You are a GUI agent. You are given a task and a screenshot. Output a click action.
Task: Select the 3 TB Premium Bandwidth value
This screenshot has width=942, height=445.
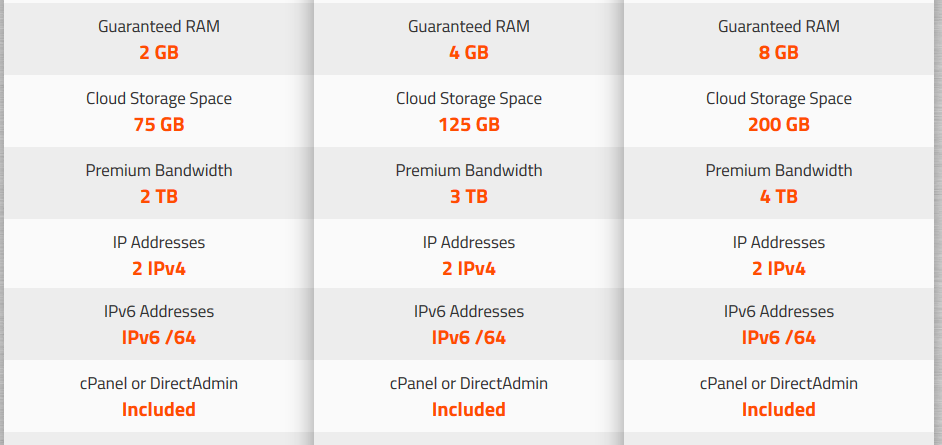coord(469,197)
